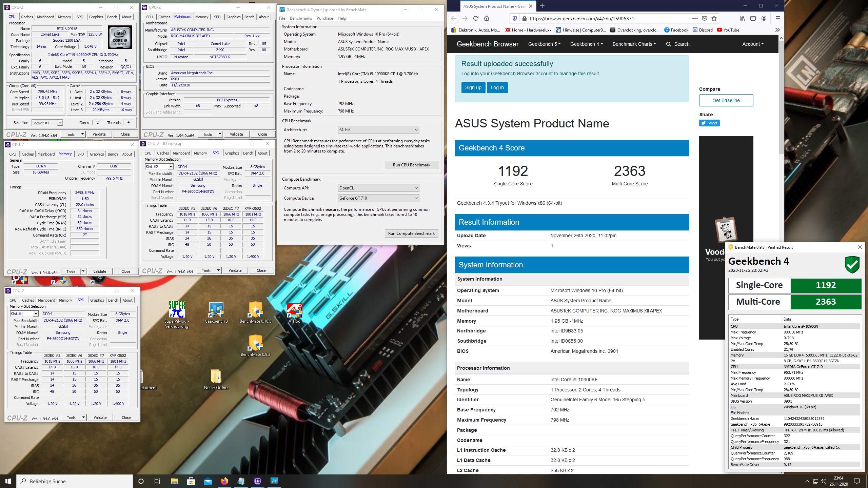This screenshot has width=868, height=488.
Task: Open the YouTube bookmark
Action: coord(728,30)
